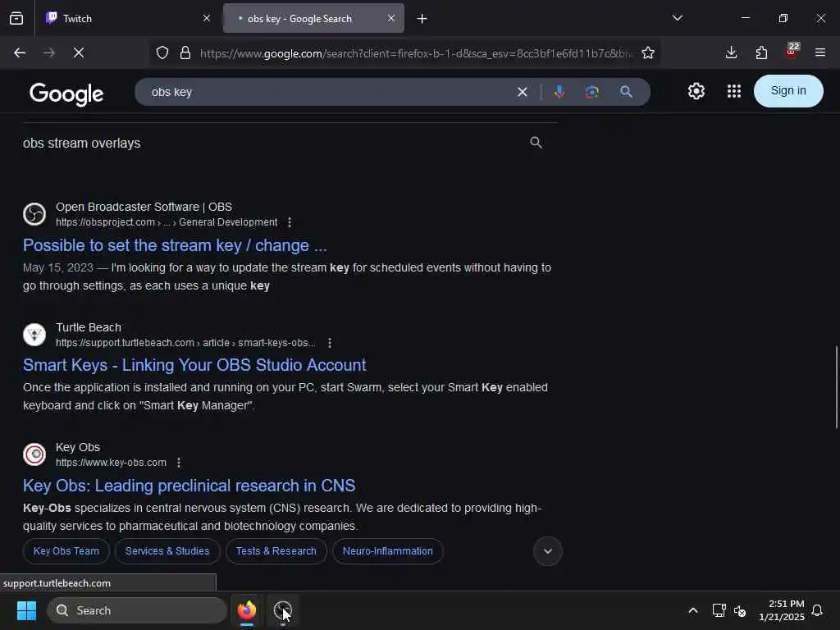Image resolution: width=840 pixels, height=630 pixels.
Task: Close the obs key Google Search tab
Action: point(391,18)
